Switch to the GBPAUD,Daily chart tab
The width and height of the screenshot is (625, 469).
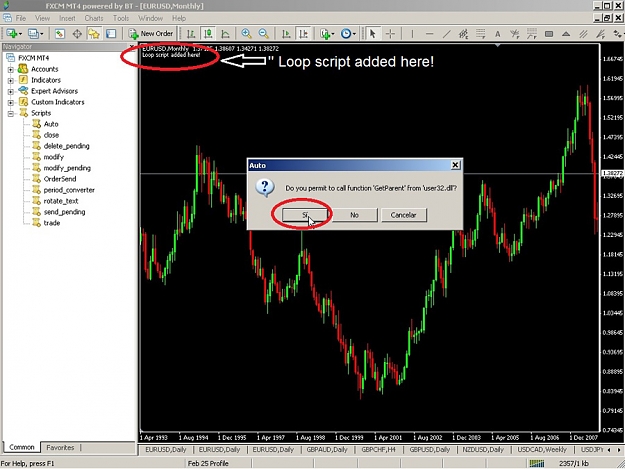327,449
